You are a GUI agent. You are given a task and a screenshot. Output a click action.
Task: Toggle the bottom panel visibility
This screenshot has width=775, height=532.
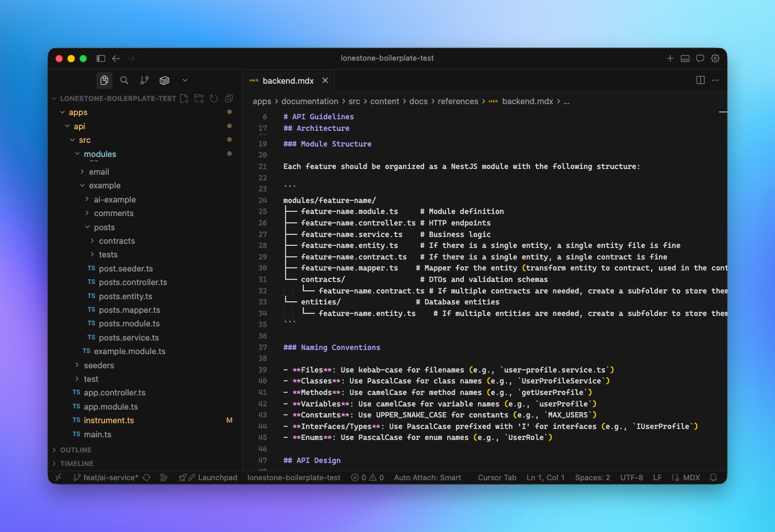pos(685,58)
